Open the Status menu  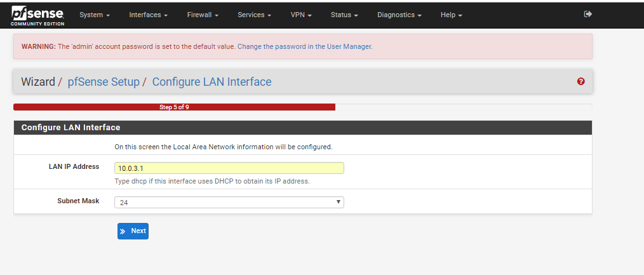(x=344, y=15)
